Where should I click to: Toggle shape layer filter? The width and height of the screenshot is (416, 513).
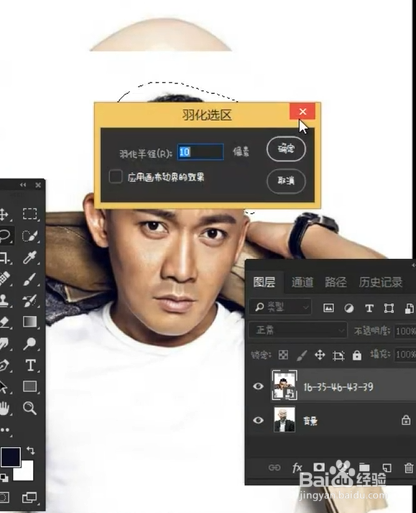pos(389,308)
